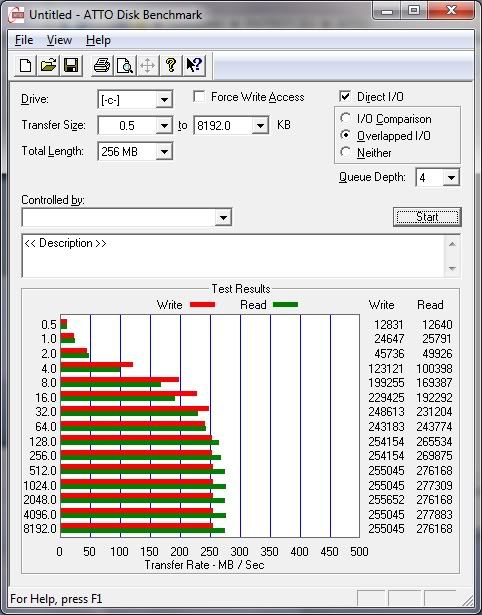The width and height of the screenshot is (482, 615).
Task: Open the View menu
Action: click(x=59, y=40)
